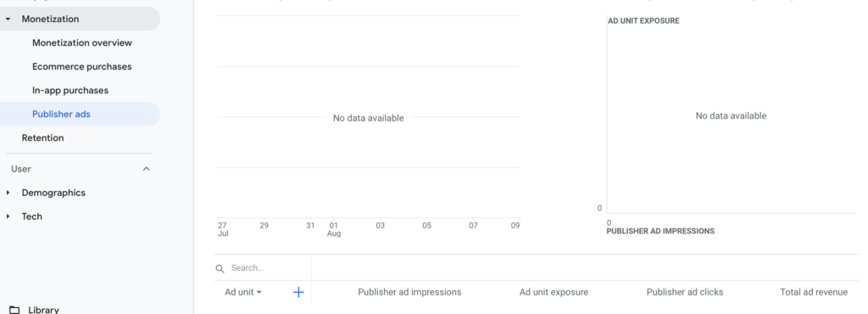Image resolution: width=868 pixels, height=314 pixels.
Task: Open the Ad unit dimension dropdown
Action: 243,293
